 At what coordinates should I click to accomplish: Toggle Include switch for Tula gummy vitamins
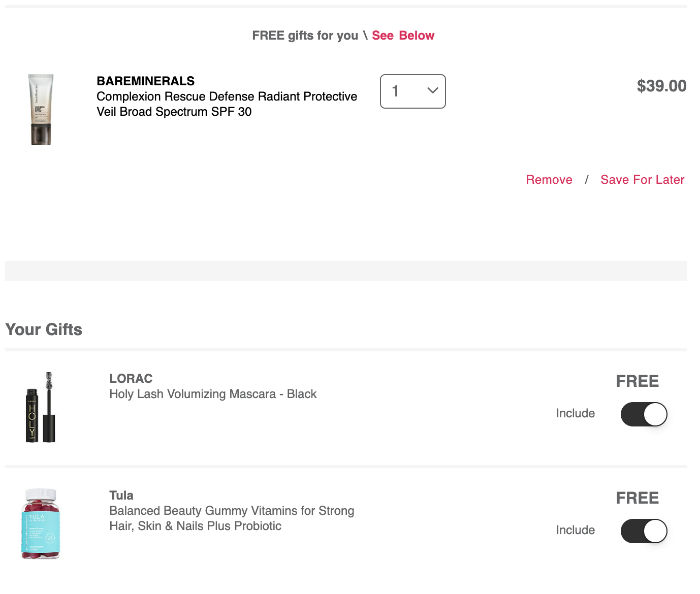(x=644, y=531)
